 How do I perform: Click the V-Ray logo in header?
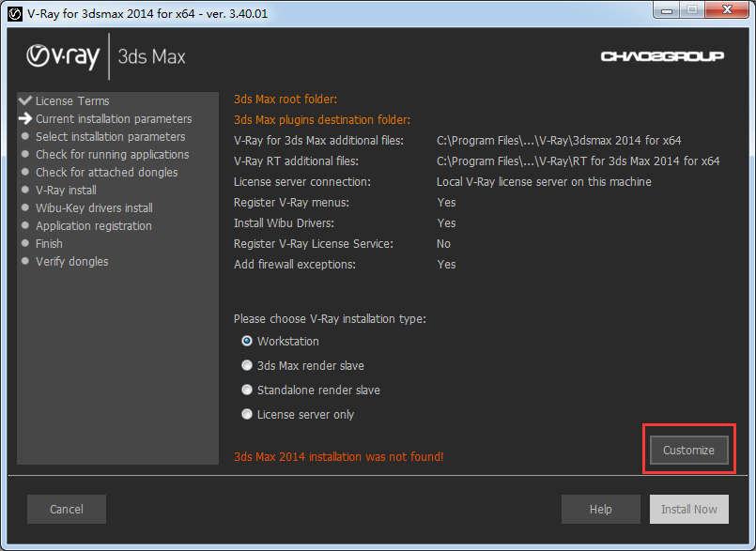[x=62, y=56]
